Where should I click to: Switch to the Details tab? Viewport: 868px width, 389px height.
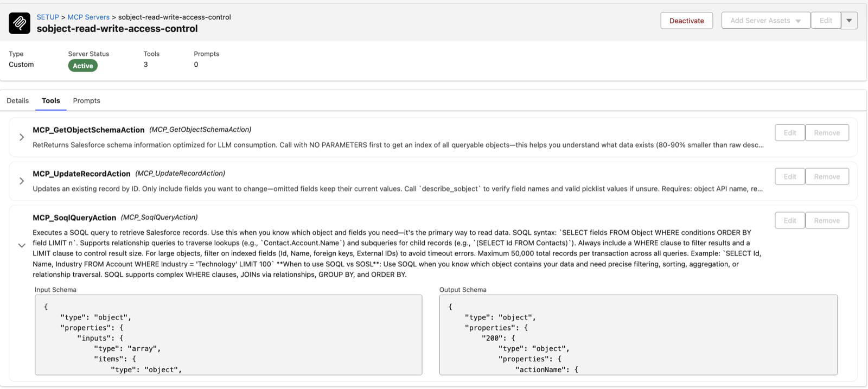coord(18,100)
